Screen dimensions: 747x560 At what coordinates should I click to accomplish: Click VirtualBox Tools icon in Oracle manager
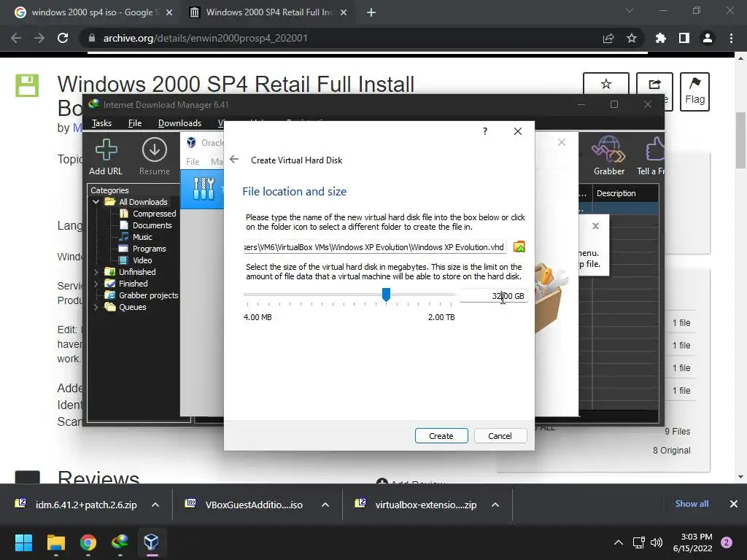pyautogui.click(x=204, y=189)
